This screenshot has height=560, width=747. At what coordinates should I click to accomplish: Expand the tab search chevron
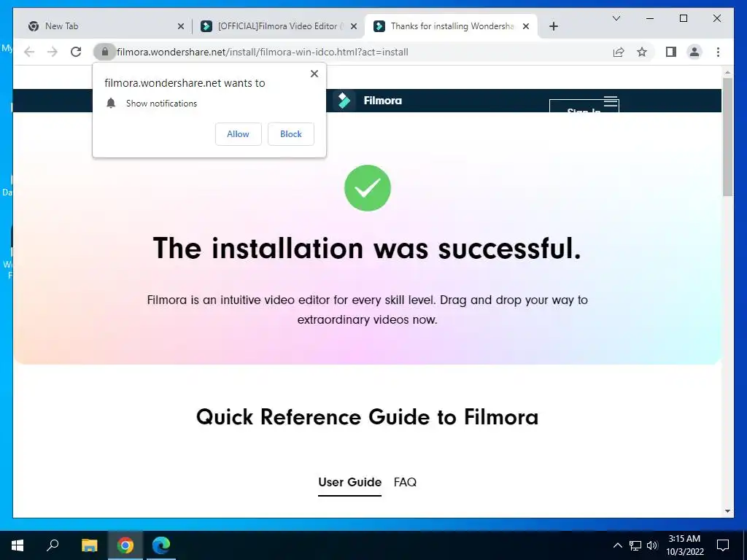coord(616,18)
